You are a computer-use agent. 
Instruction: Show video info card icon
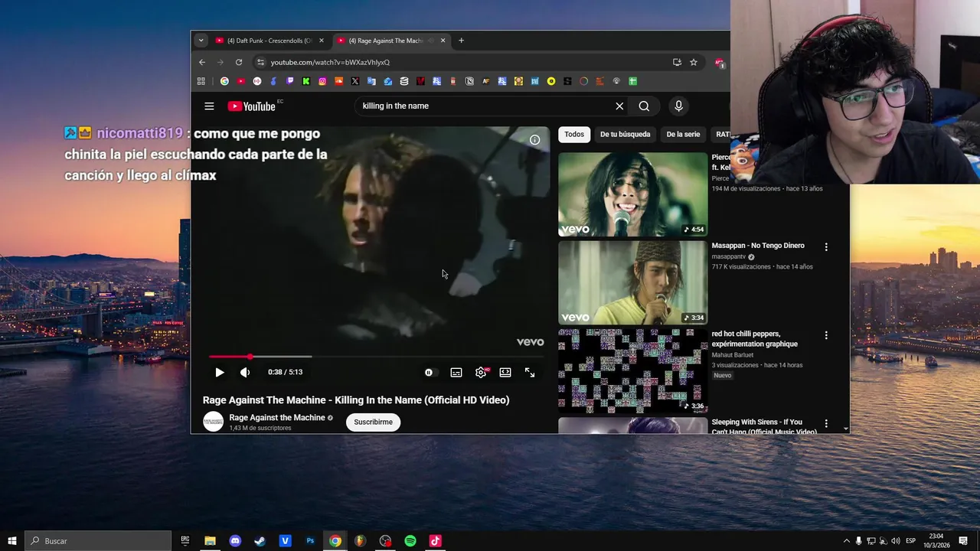(x=534, y=139)
